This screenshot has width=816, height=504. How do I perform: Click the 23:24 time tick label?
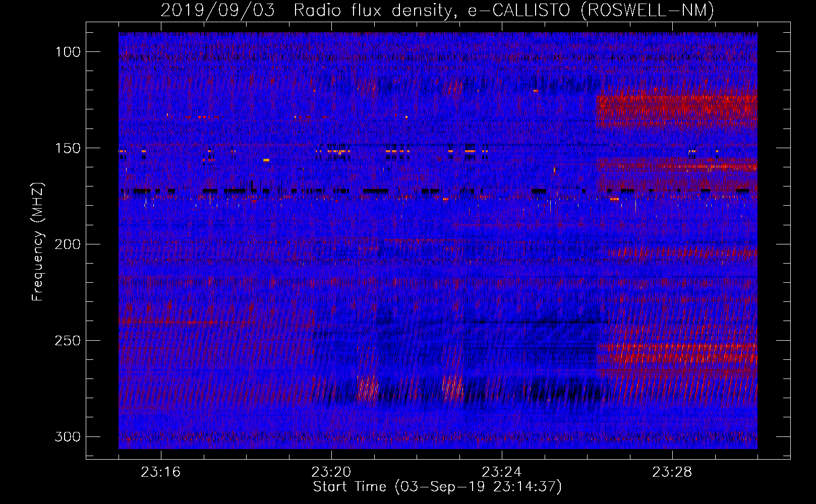[x=502, y=472]
